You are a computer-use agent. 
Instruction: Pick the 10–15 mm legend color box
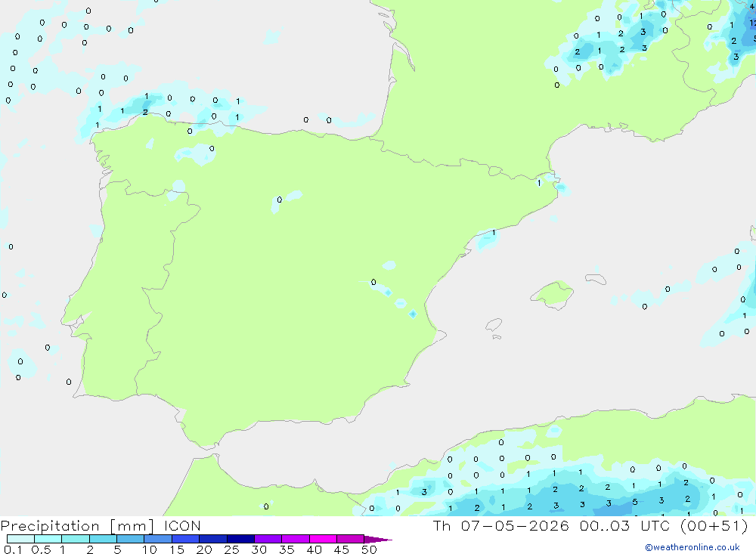158,539
